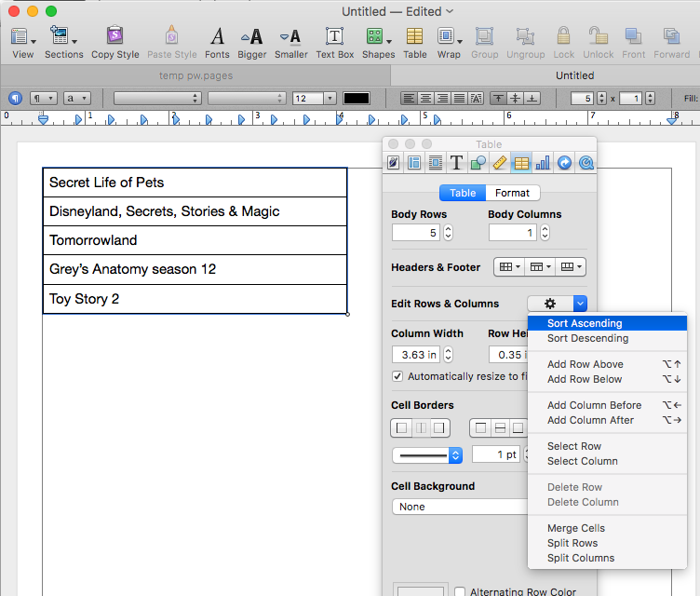Viewport: 700px width, 596px height.
Task: Align cell text to middle vertically
Action: pyautogui.click(x=515, y=98)
